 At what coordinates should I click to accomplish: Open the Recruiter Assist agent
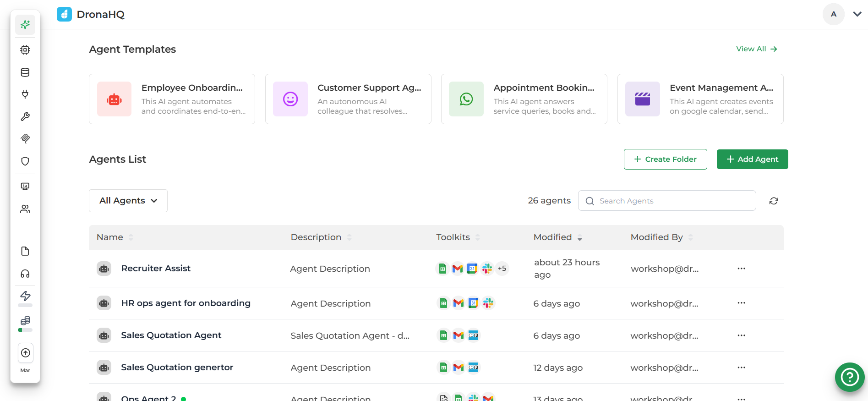156,269
